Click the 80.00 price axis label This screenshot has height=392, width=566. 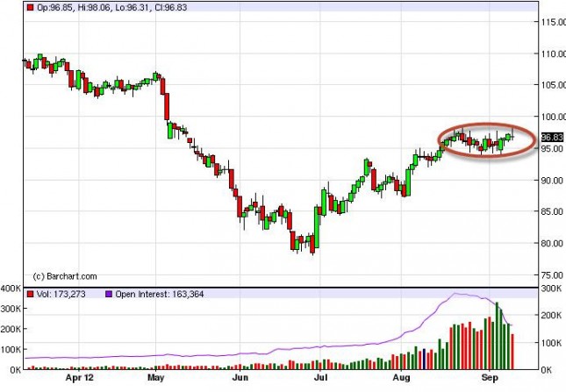point(553,244)
